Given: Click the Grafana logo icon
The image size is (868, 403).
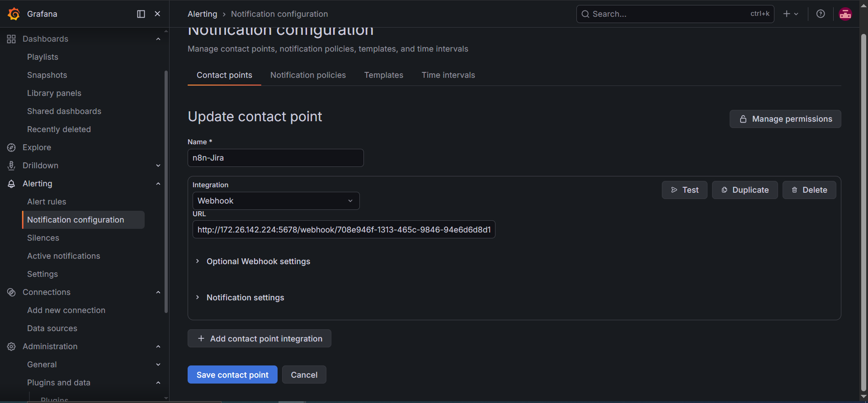Looking at the screenshot, I should (x=14, y=14).
